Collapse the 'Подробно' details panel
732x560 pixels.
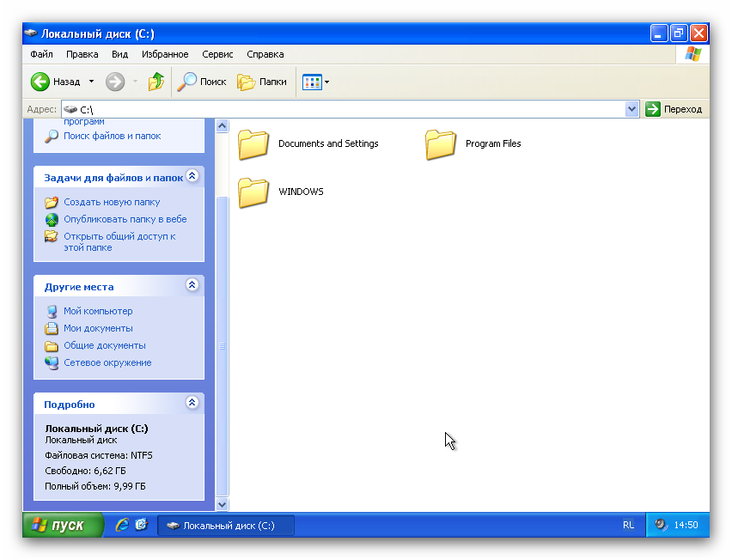click(x=192, y=403)
